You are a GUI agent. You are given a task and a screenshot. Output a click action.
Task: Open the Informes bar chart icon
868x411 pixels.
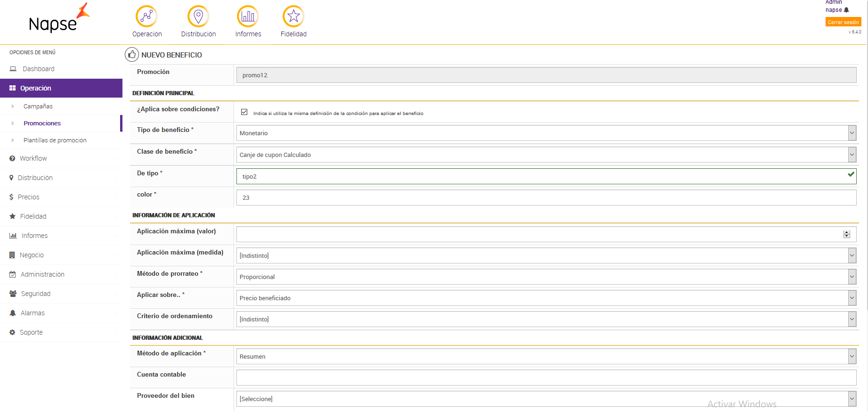click(x=248, y=16)
